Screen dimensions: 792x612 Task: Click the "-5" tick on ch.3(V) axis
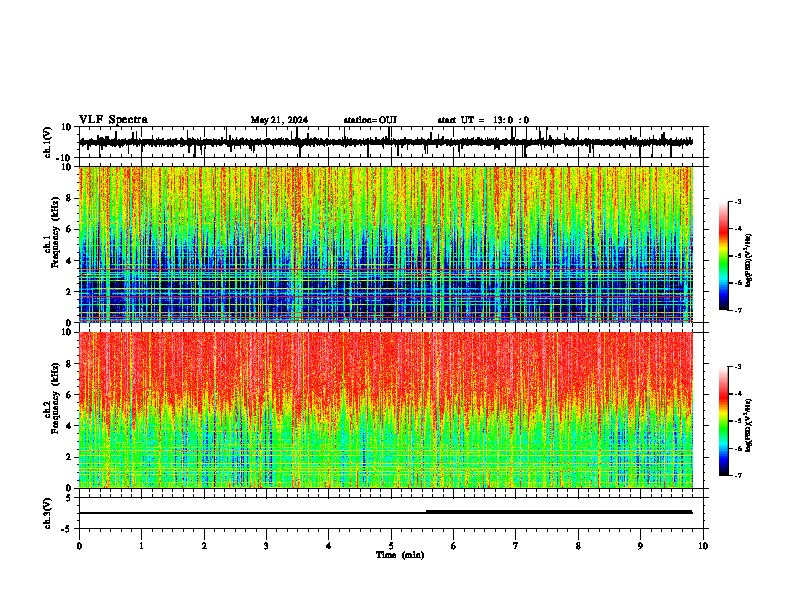[67, 529]
